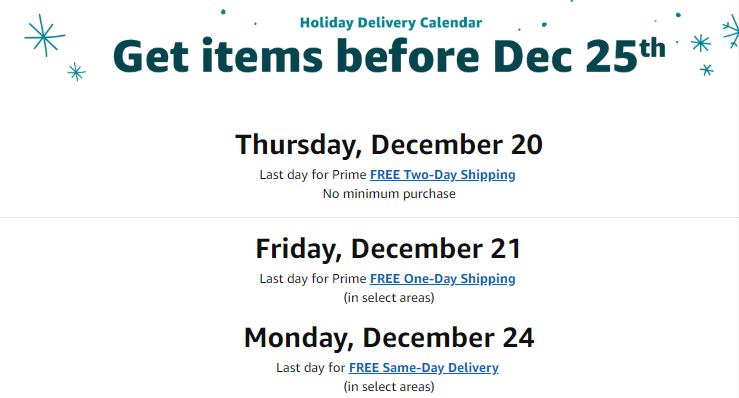Click the teal dot right of 'Holiday Delivery Calendar'
This screenshot has width=739, height=398.
tap(544, 24)
